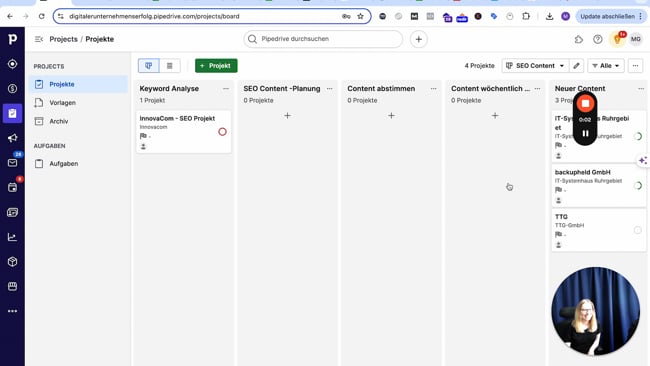Open the More dots at sidebar bottom
This screenshot has height=366, width=650.
[x=12, y=311]
